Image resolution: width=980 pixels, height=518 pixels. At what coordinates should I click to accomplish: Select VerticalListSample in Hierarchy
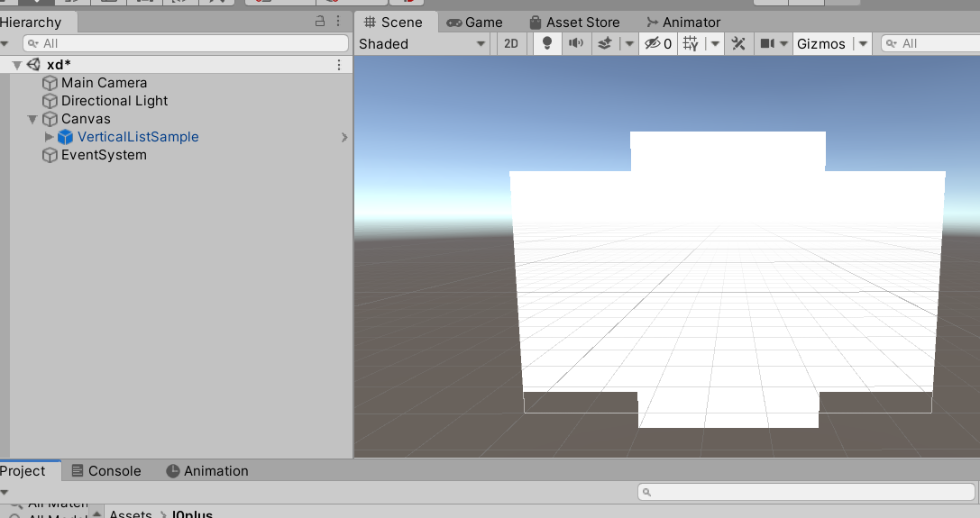138,137
